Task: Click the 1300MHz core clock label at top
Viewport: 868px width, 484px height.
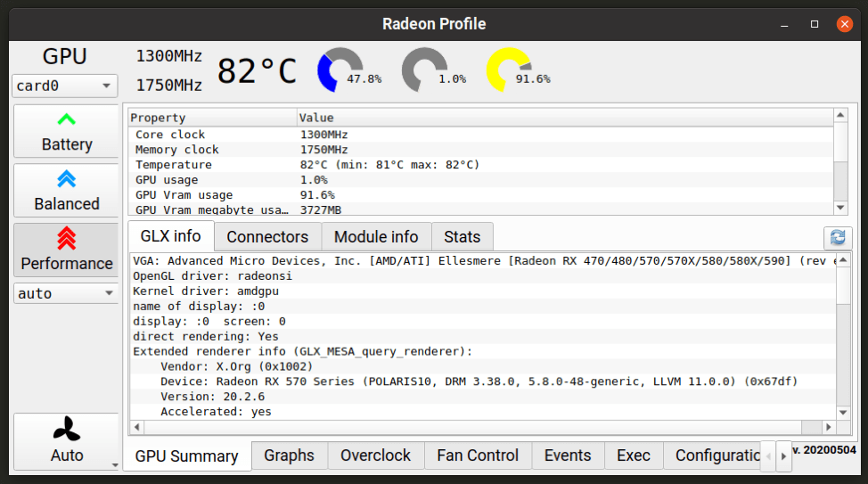Action: (168, 56)
